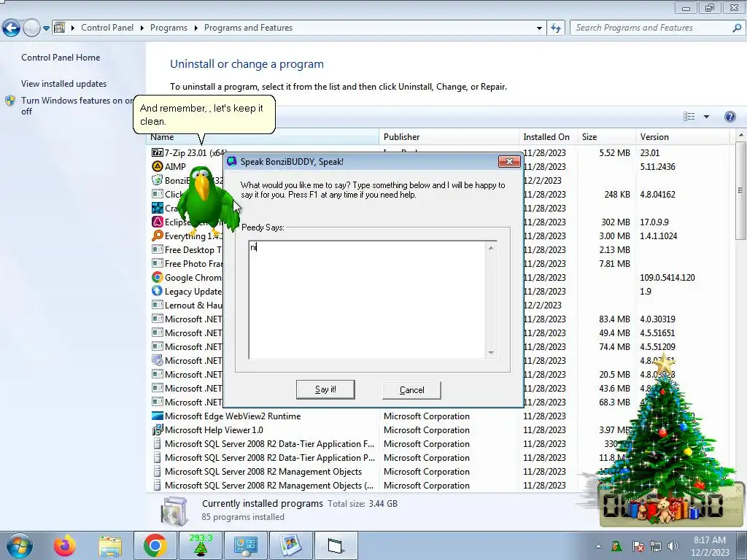Select Legacy Update program icon
The width and height of the screenshot is (747, 560).
[x=158, y=290]
